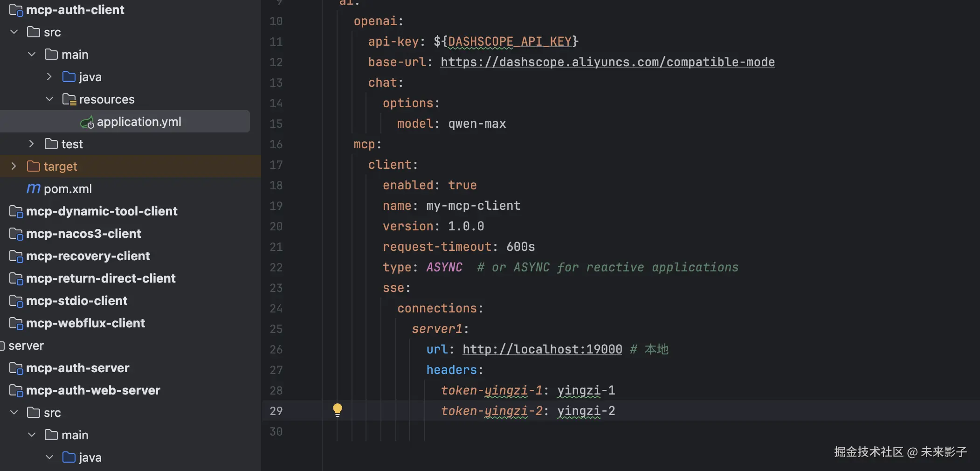Click the "true" value of enabled

tap(462, 185)
